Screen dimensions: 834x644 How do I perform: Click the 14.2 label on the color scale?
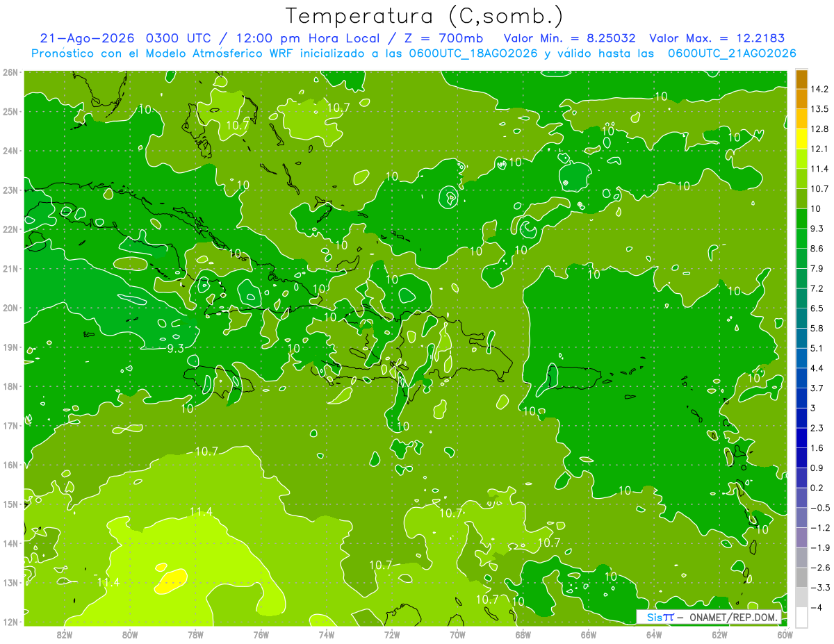coord(821,89)
